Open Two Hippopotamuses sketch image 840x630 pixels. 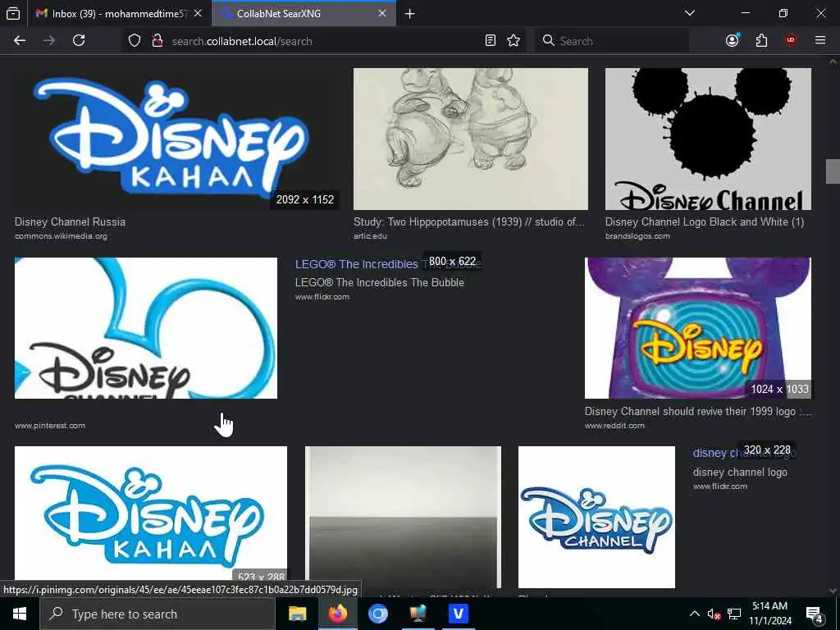pyautogui.click(x=470, y=139)
